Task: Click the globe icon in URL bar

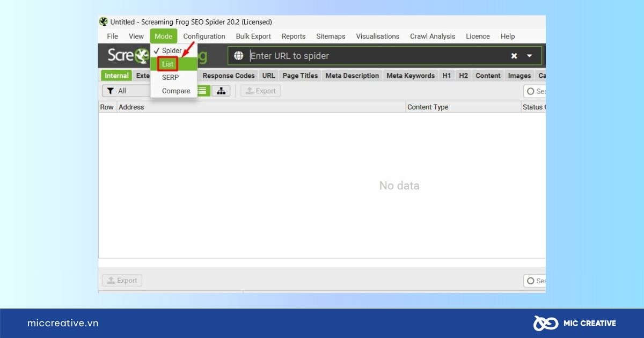Action: pos(239,56)
